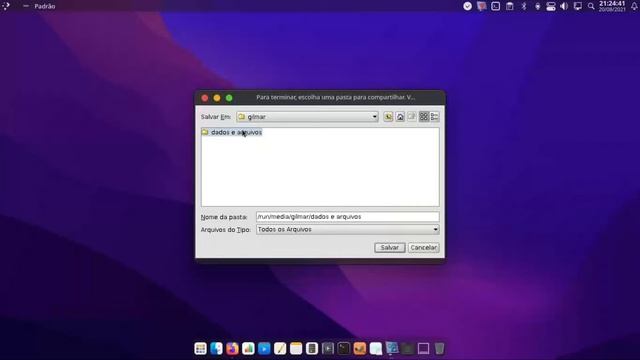Click into the 'Nome da pasta' path field

[x=348, y=217]
